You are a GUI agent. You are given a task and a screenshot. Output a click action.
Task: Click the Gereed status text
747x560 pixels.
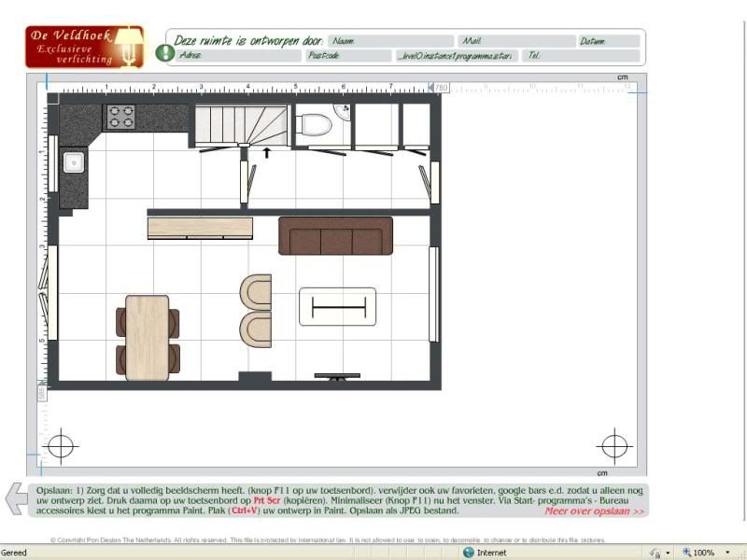[14, 553]
